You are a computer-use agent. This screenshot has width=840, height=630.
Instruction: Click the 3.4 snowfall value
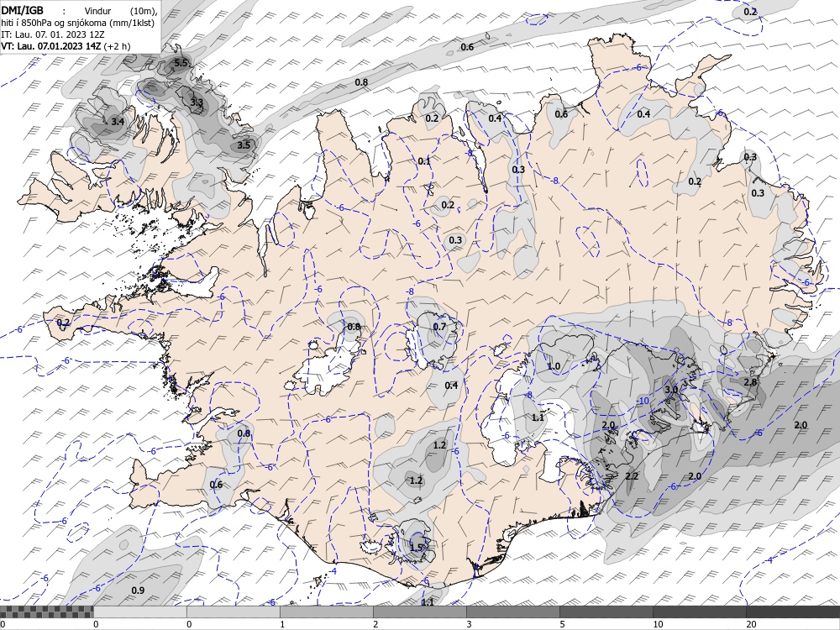point(118,122)
